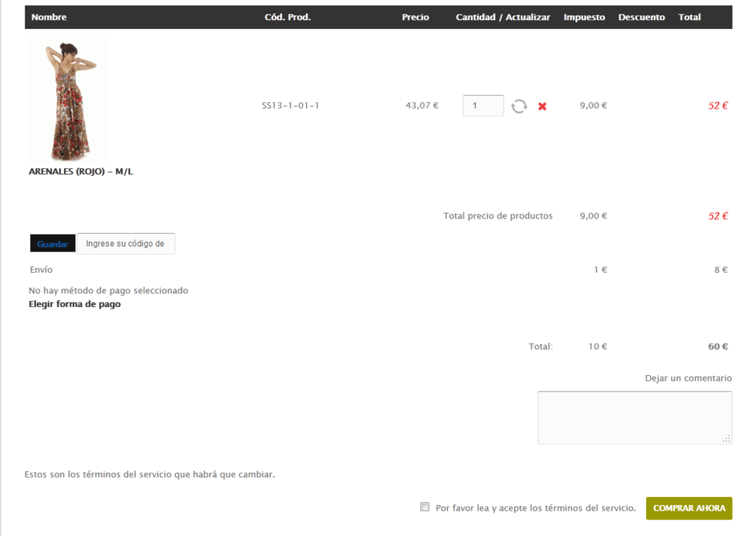Click the Total column header

click(x=689, y=17)
